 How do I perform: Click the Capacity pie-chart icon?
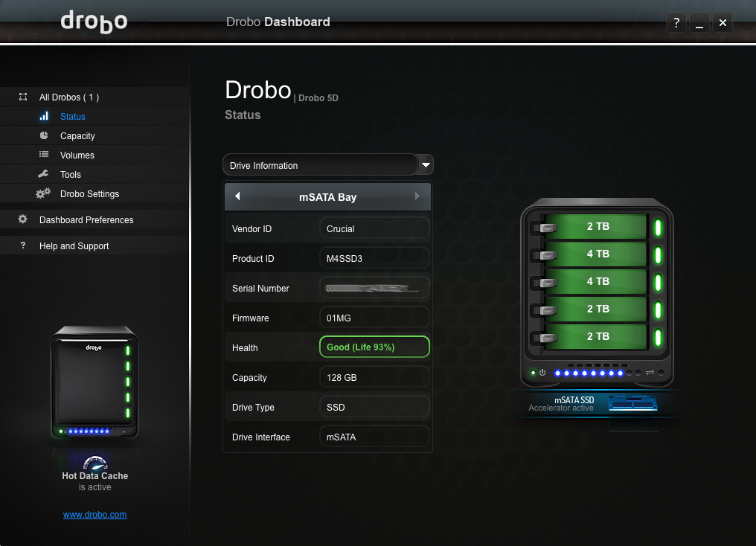pyautogui.click(x=44, y=135)
